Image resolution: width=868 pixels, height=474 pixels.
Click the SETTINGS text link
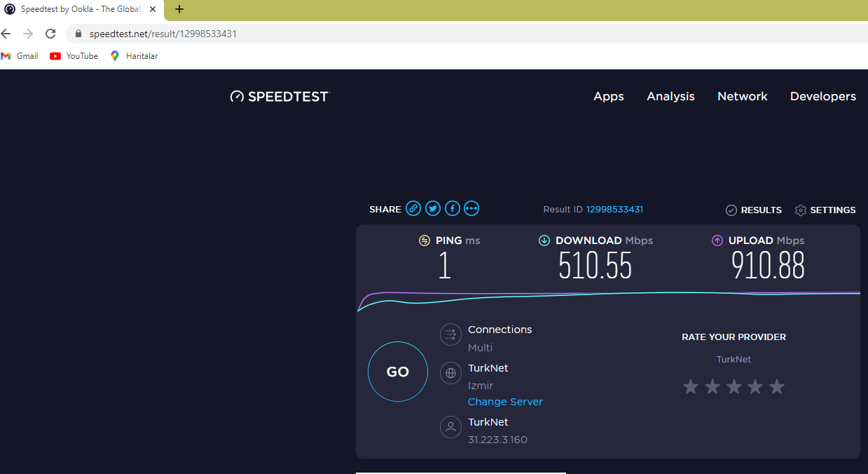(x=833, y=210)
